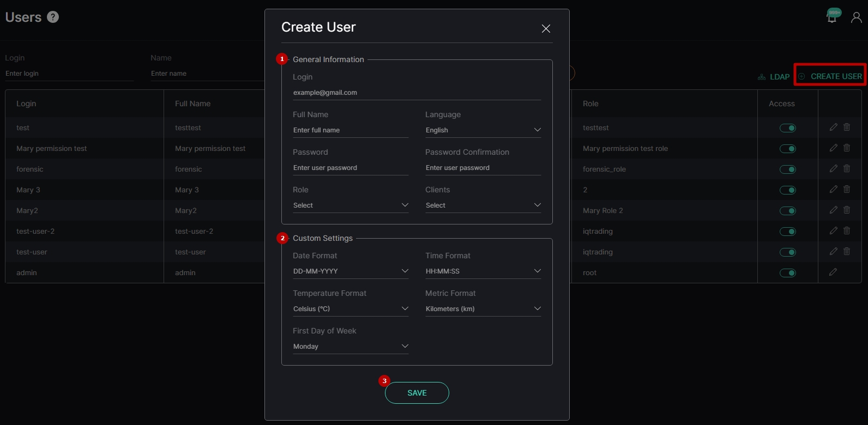Toggle access for admin root row
868x425 pixels.
788,273
